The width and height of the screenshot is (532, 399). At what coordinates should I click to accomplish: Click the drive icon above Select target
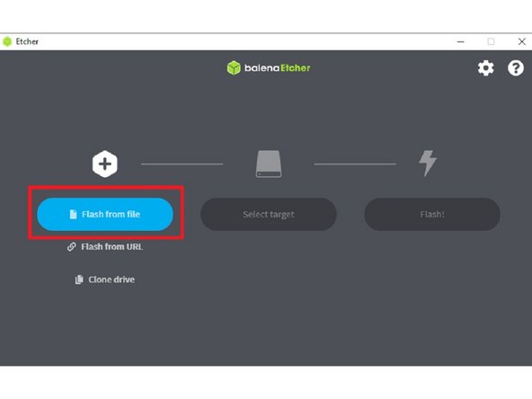click(269, 164)
